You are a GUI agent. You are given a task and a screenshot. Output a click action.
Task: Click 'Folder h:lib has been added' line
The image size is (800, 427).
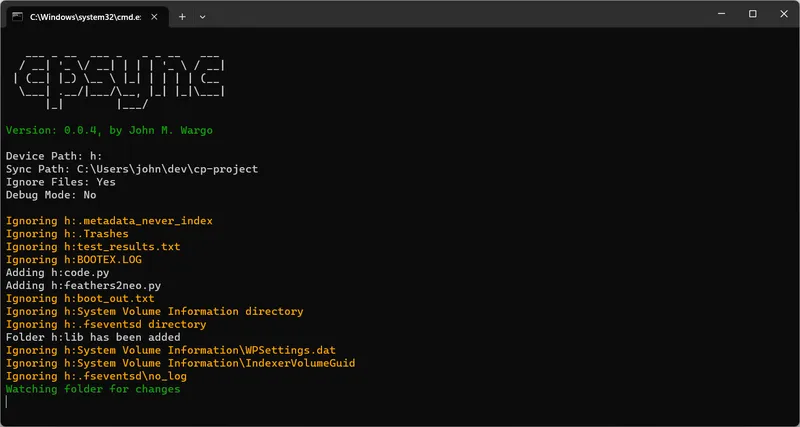coord(93,337)
